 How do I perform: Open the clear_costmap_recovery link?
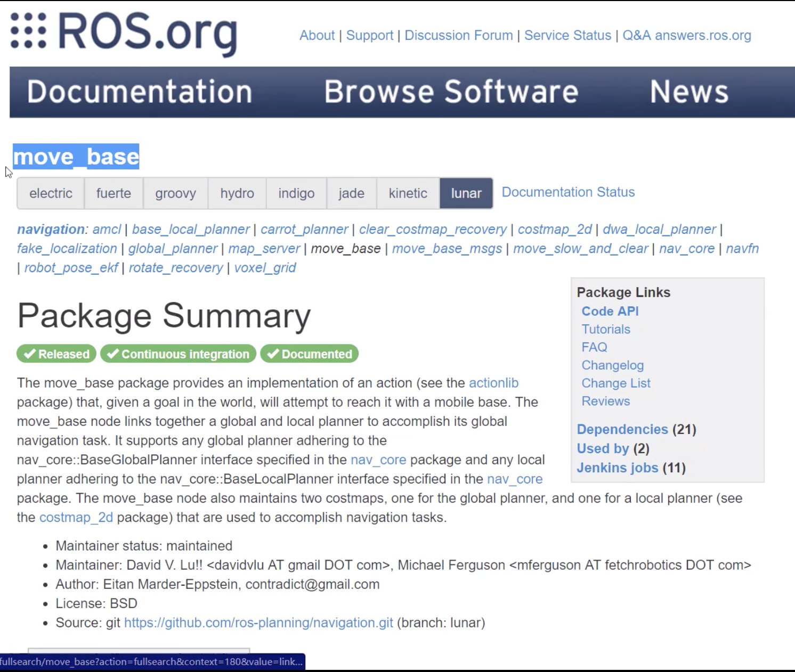(x=433, y=230)
